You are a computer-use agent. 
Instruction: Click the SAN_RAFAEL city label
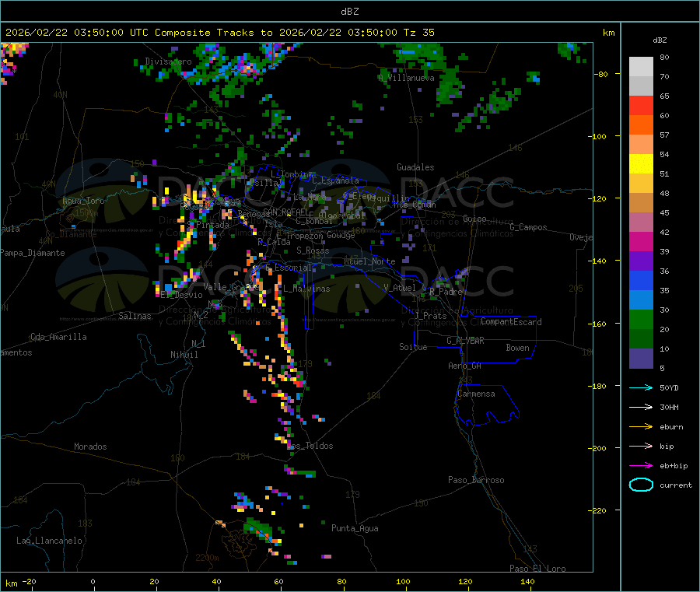(x=285, y=212)
